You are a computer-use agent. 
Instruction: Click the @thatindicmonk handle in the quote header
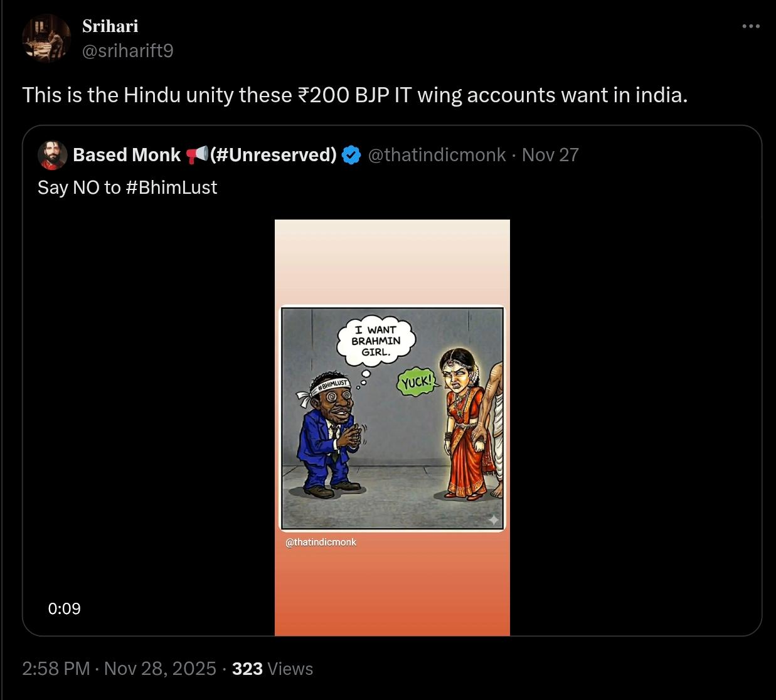(x=437, y=155)
